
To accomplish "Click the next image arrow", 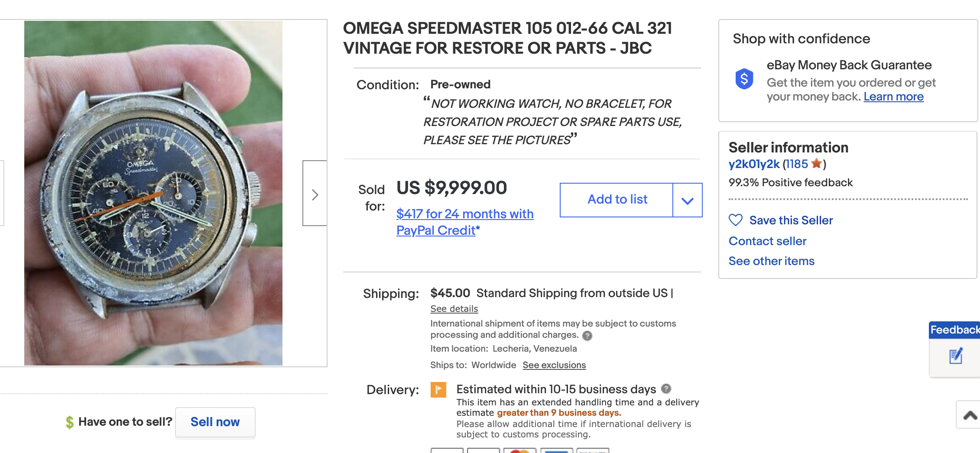I will click(315, 194).
